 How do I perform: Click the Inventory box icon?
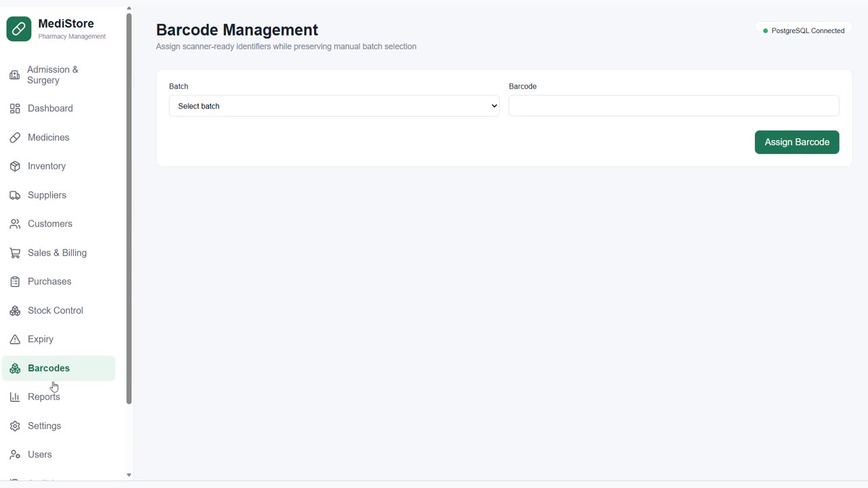pyautogui.click(x=15, y=166)
